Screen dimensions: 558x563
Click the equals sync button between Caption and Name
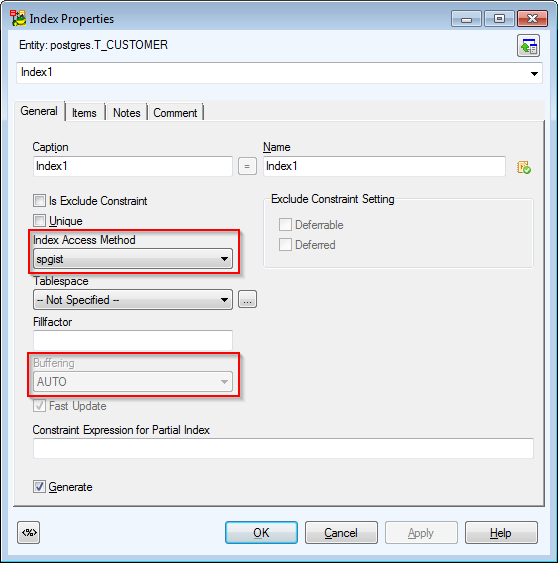click(247, 166)
